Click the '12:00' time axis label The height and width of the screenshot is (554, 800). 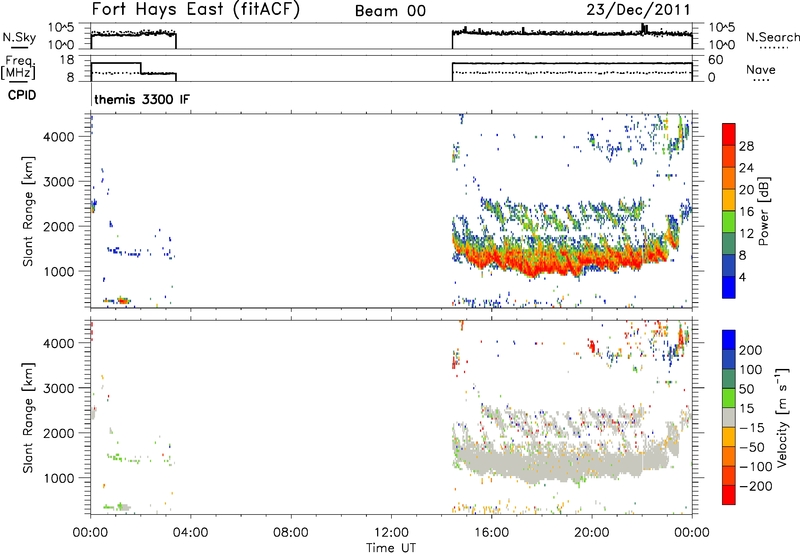391,533
